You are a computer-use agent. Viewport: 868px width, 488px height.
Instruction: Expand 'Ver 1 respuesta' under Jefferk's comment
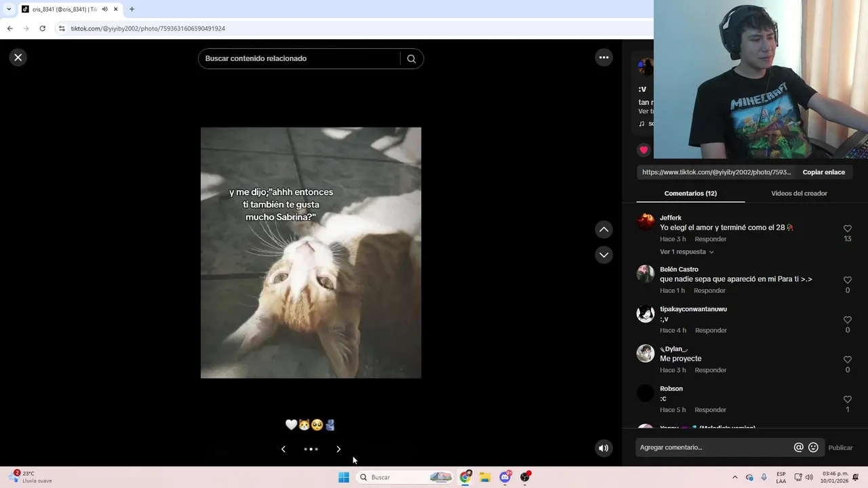pyautogui.click(x=687, y=252)
